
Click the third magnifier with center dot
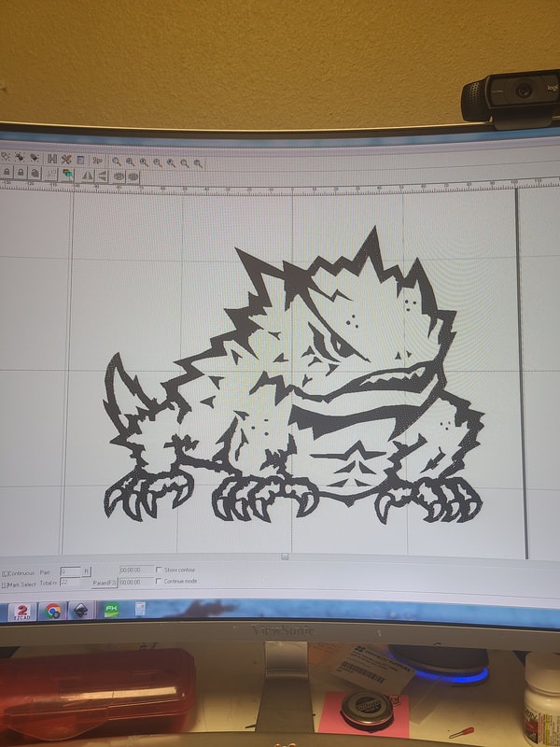144,162
